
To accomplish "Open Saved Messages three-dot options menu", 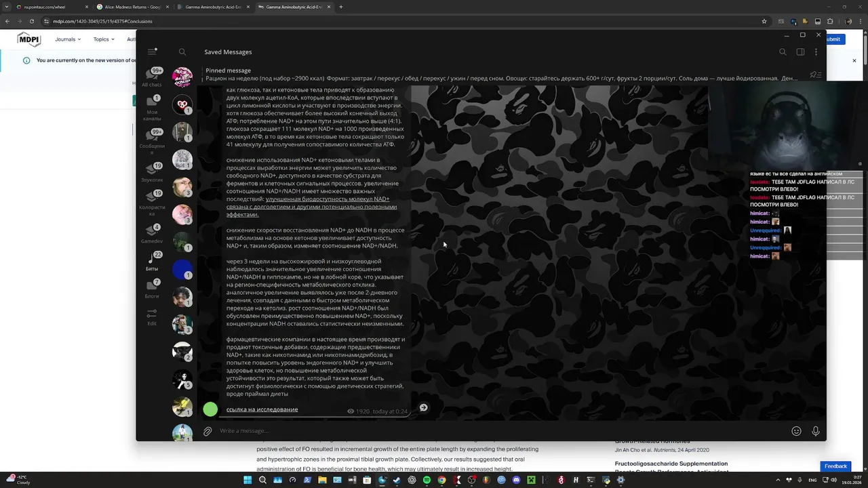I will pos(816,52).
